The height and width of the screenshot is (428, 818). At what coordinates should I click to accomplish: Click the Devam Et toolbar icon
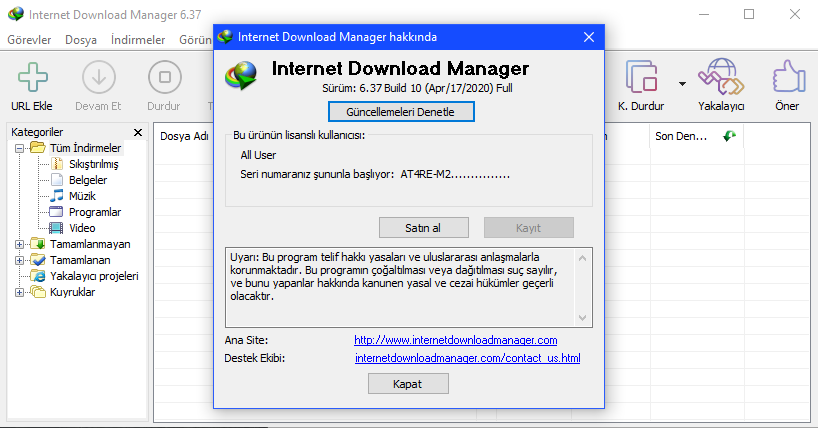(x=99, y=77)
